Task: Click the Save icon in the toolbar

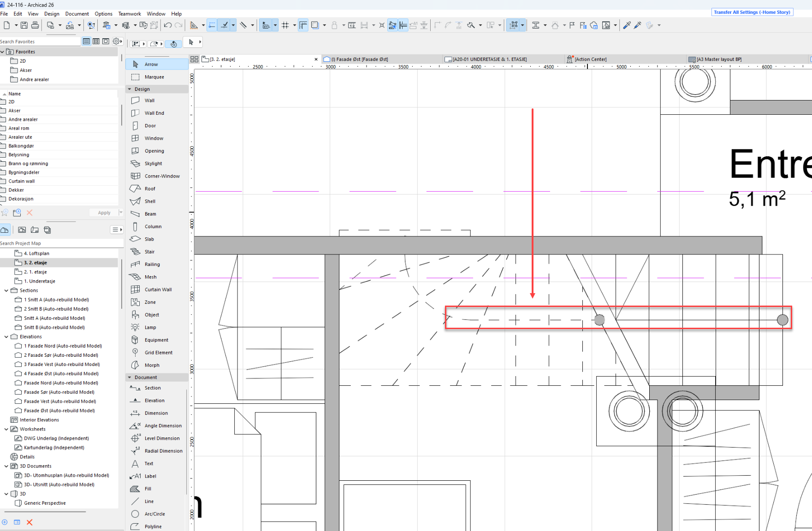Action: click(24, 25)
